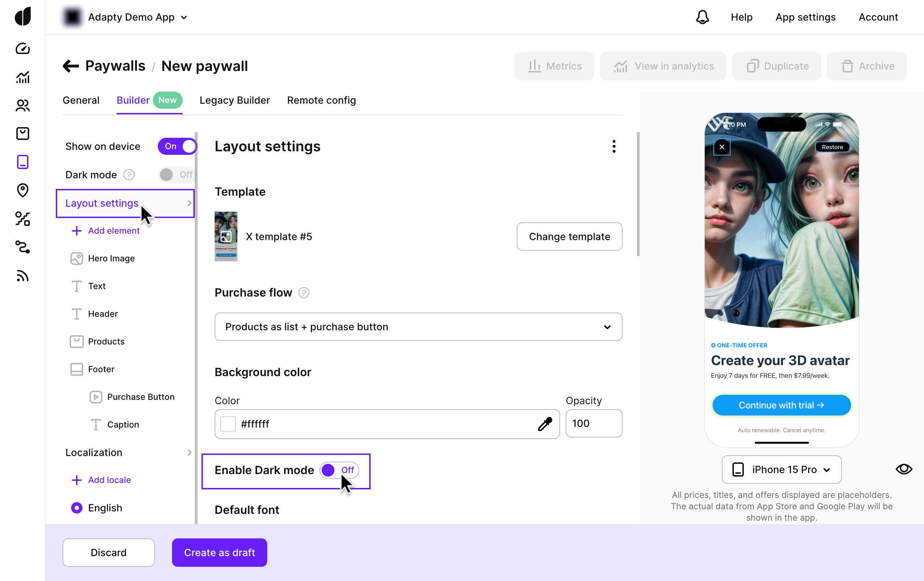The height and width of the screenshot is (581, 924).
Task: Click the white background color swatch
Action: click(228, 424)
